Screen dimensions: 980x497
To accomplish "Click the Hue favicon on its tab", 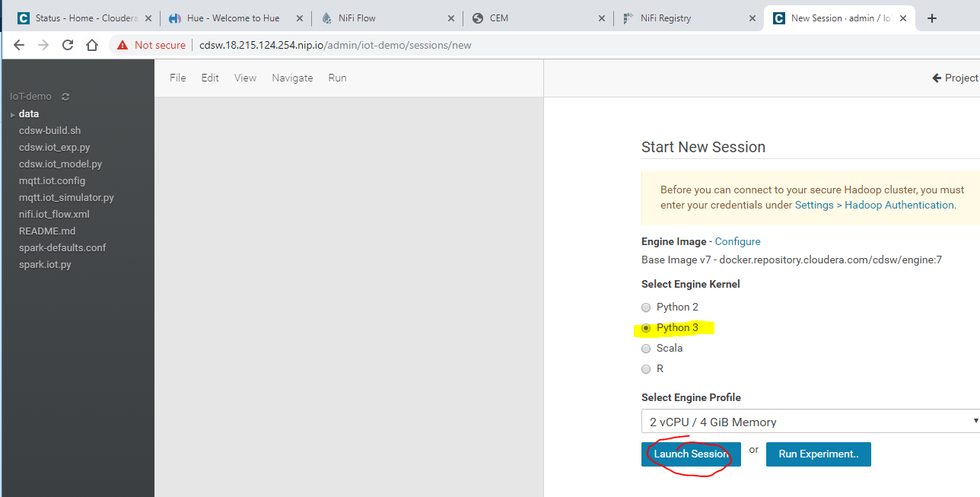I will (174, 18).
